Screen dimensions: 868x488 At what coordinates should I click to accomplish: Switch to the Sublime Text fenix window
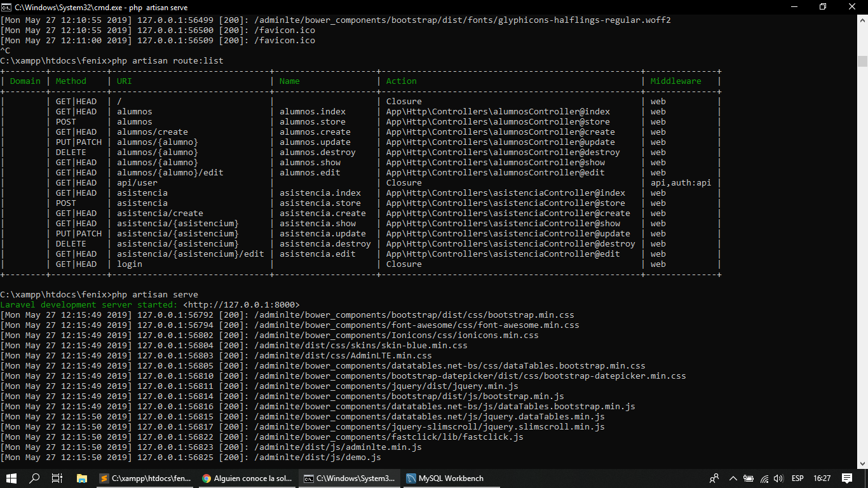pyautogui.click(x=146, y=478)
